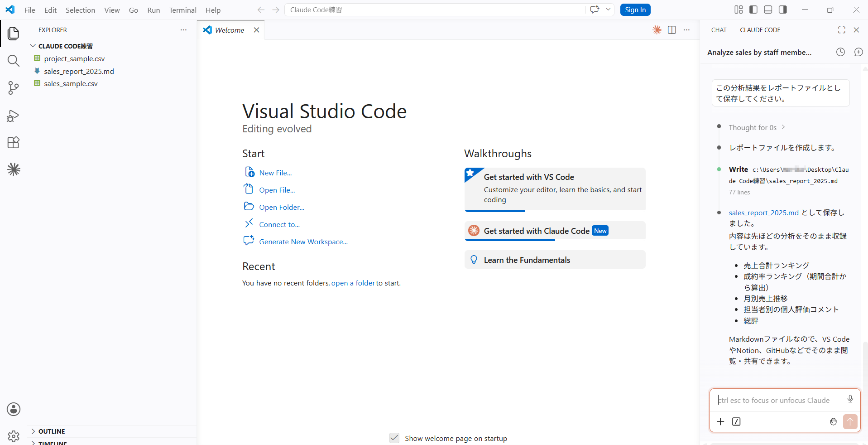Open Get started with Claude Code walkthrough
Image resolution: width=868 pixels, height=445 pixels.
[555, 231]
